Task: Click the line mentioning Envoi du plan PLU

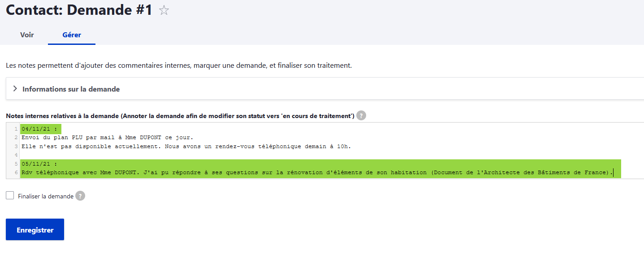Action: tap(107, 137)
